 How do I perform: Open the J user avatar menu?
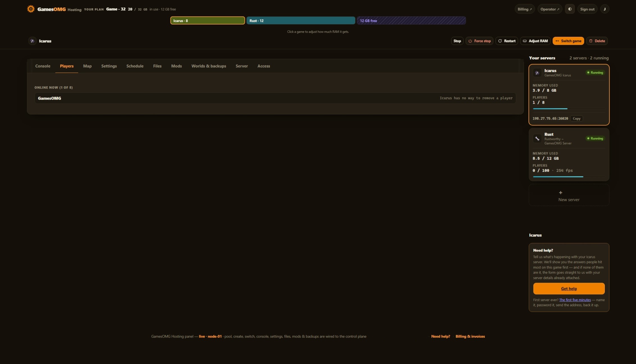click(605, 9)
